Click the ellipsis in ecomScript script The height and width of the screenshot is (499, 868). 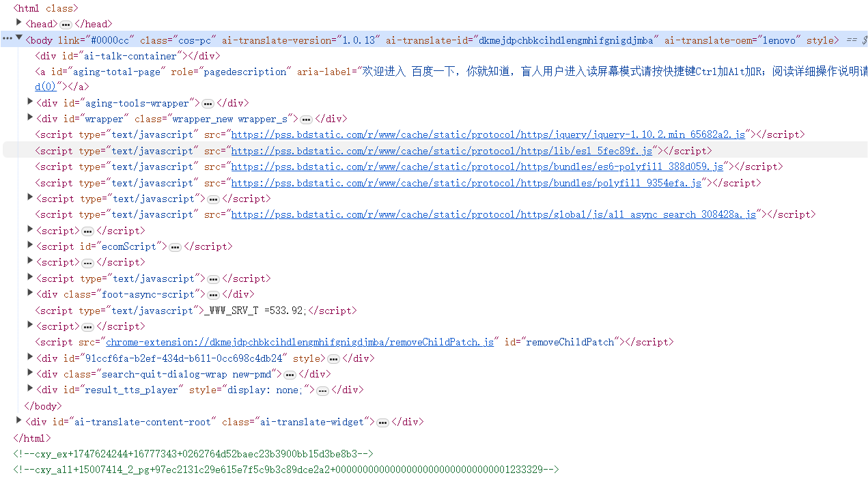[175, 247]
